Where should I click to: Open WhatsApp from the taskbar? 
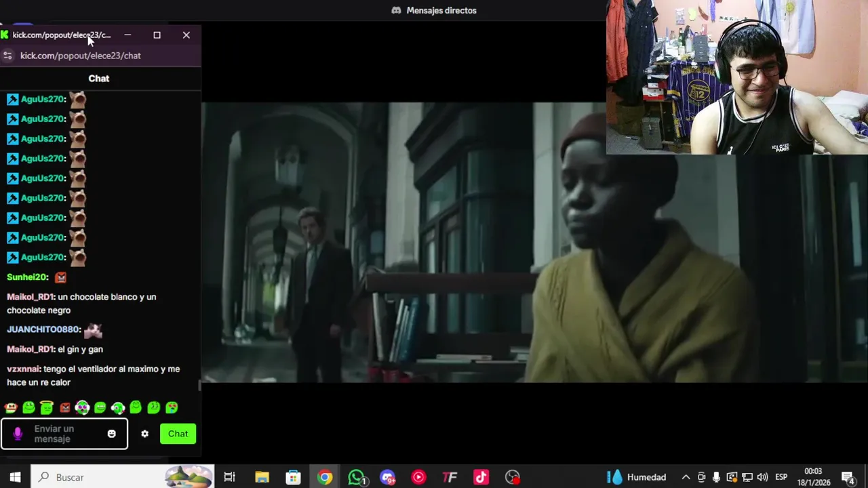tap(357, 477)
